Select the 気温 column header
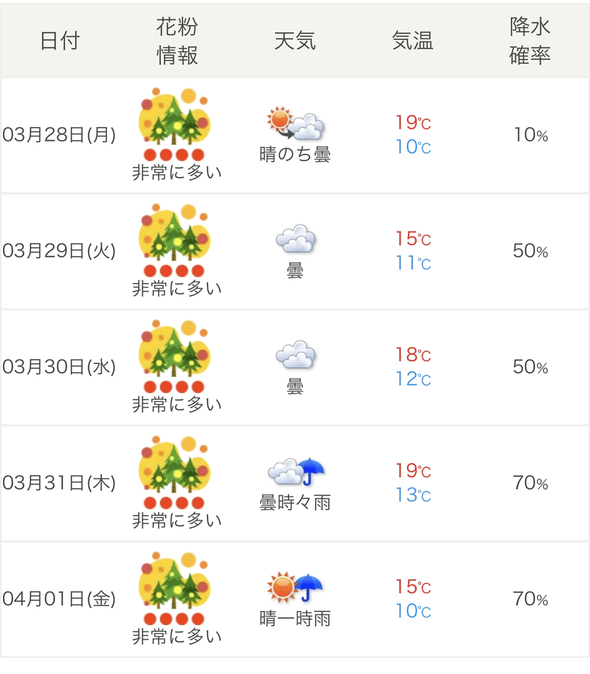The width and height of the screenshot is (590, 674). (x=413, y=41)
